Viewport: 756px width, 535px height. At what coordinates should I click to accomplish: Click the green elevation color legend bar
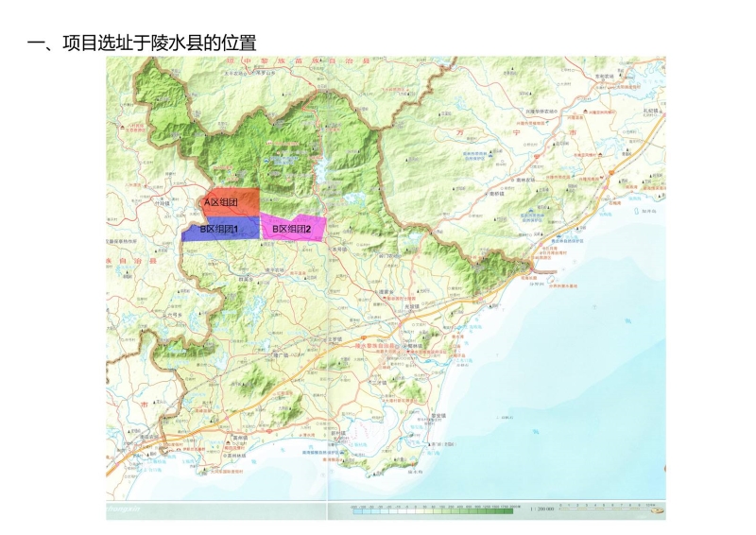[x=433, y=511]
